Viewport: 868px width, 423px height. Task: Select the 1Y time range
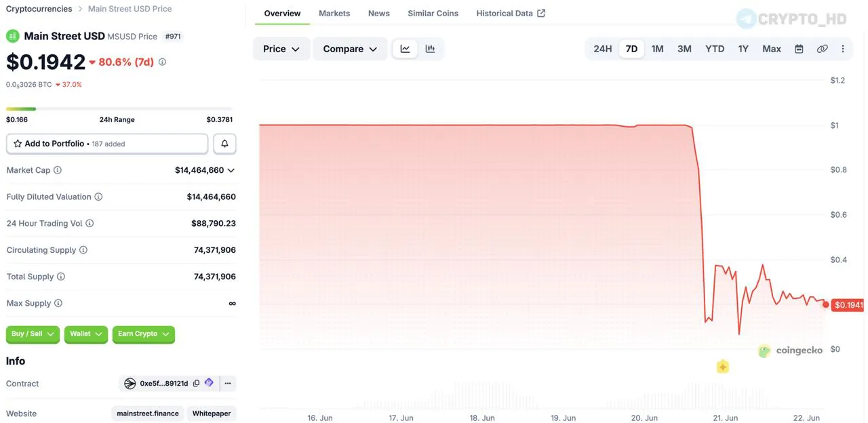click(x=743, y=49)
